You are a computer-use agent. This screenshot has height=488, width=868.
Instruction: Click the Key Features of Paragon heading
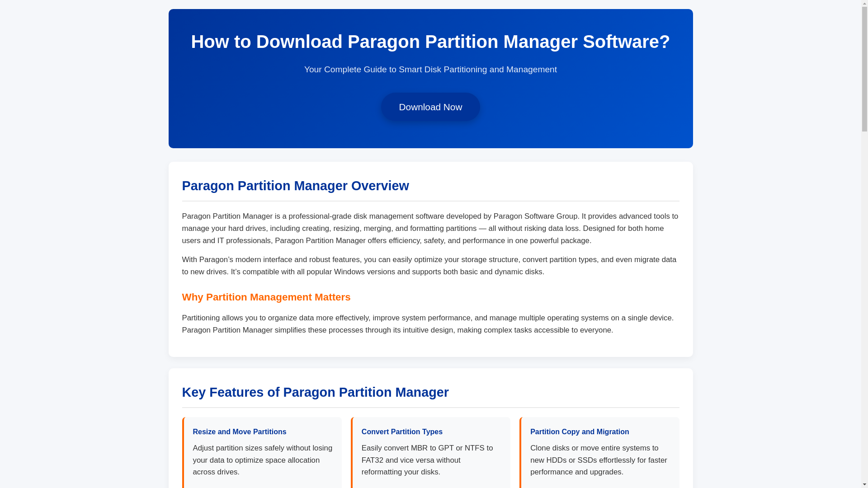315,392
